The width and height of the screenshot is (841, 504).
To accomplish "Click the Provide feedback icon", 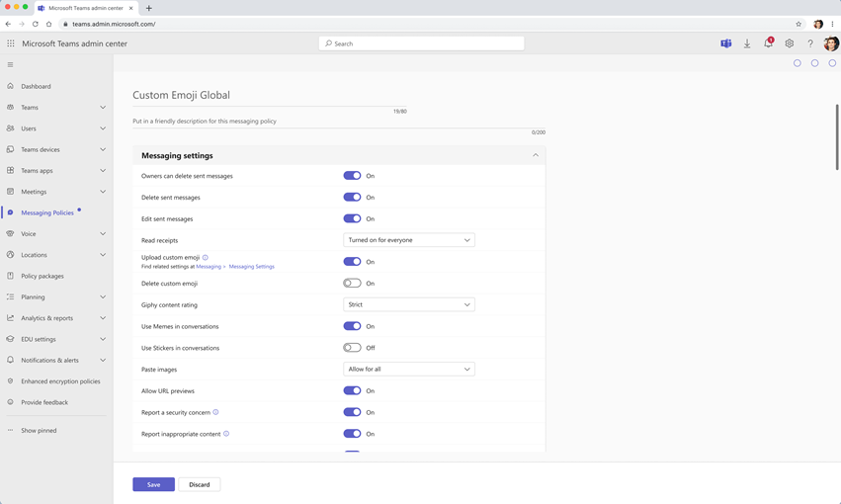I will click(10, 402).
